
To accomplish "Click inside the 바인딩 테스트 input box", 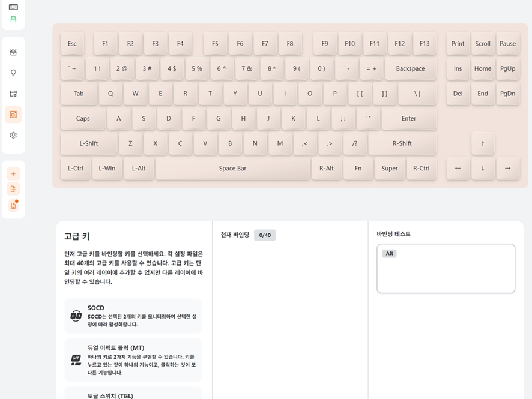I will [446, 268].
